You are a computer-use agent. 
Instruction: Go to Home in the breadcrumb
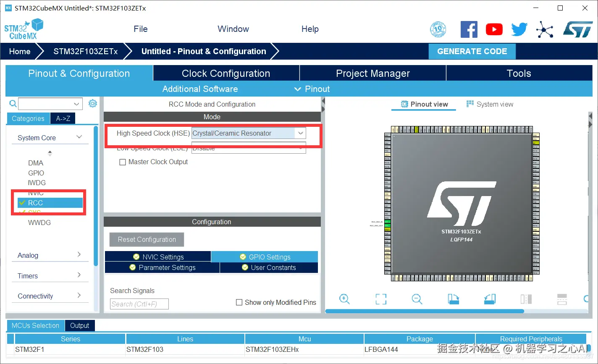click(x=20, y=51)
